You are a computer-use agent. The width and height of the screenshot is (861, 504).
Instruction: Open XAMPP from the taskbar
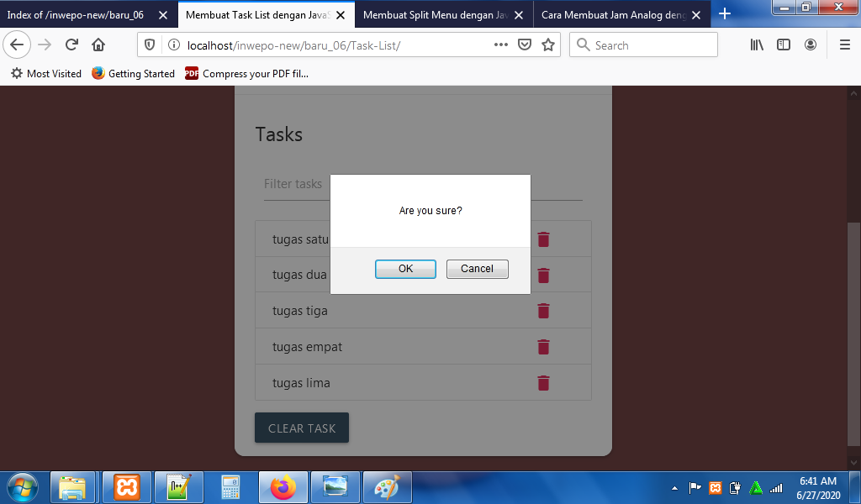[127, 487]
